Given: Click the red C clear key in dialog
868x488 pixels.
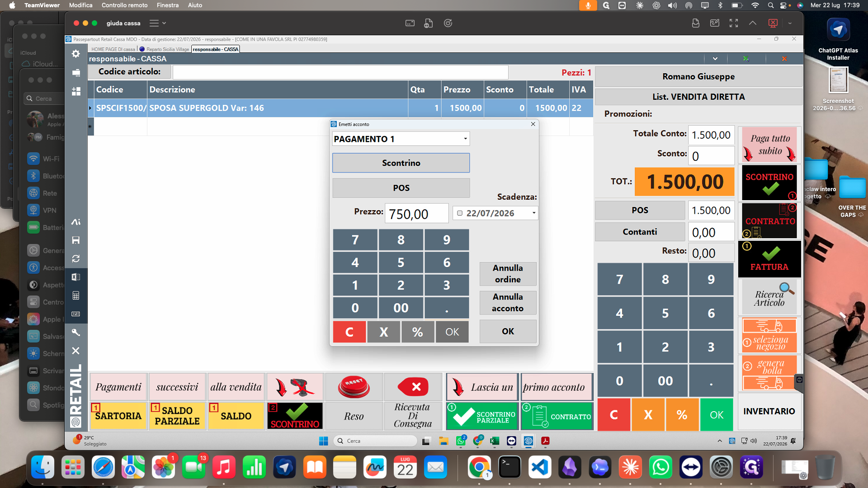Looking at the screenshot, I should [x=349, y=332].
